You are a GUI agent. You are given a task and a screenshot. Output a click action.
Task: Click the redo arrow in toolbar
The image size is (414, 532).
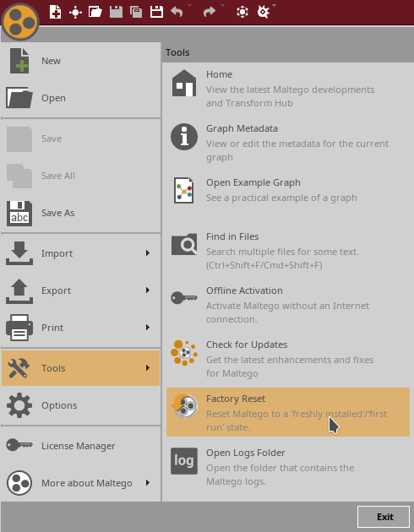[x=210, y=12]
